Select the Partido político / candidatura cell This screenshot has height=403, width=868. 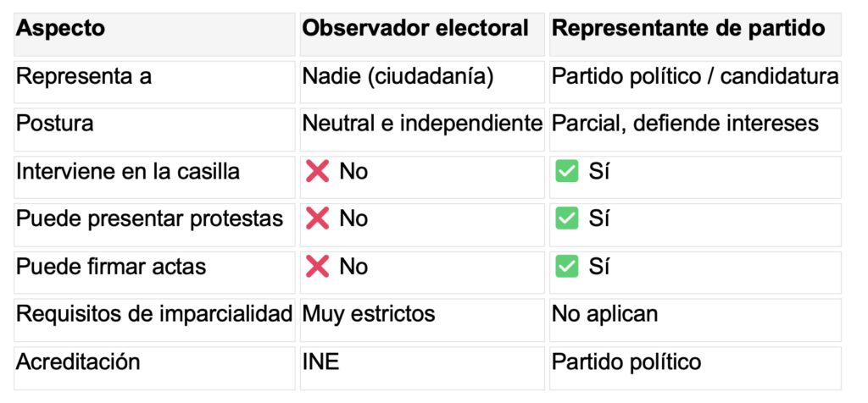coord(695,76)
